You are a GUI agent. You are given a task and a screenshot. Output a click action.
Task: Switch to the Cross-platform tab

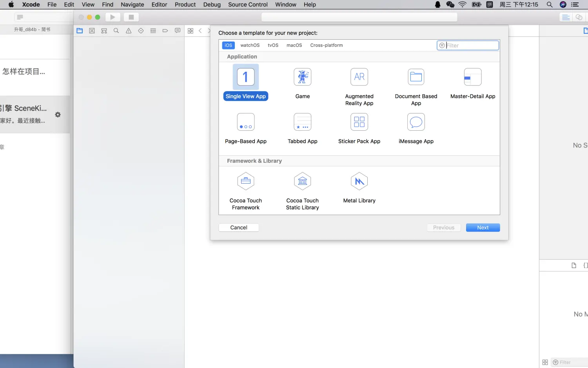point(327,45)
